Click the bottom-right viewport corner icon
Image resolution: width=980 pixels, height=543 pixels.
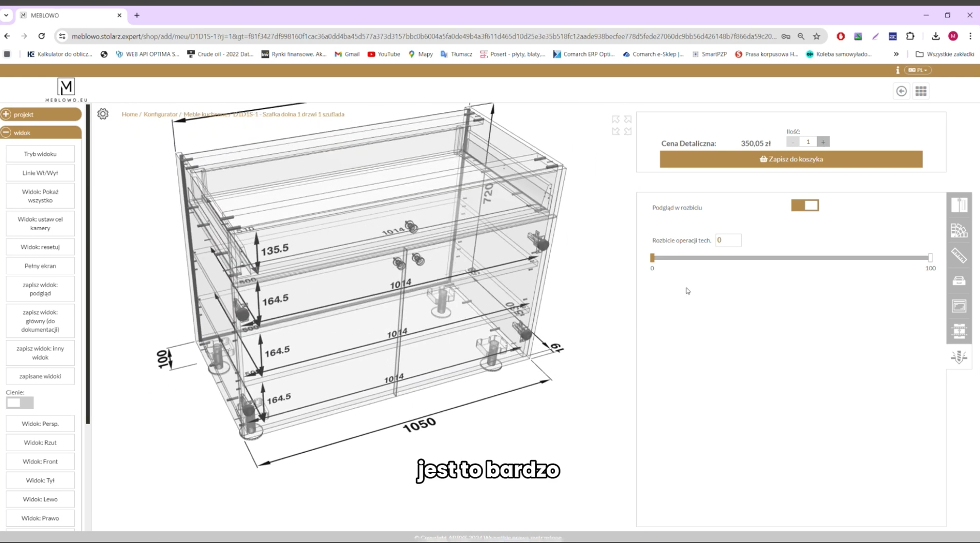(628, 131)
